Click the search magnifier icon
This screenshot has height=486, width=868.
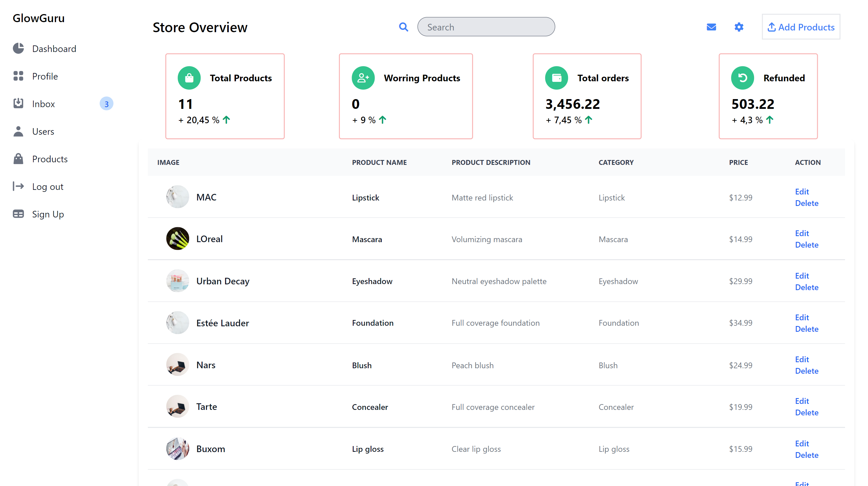coord(403,27)
